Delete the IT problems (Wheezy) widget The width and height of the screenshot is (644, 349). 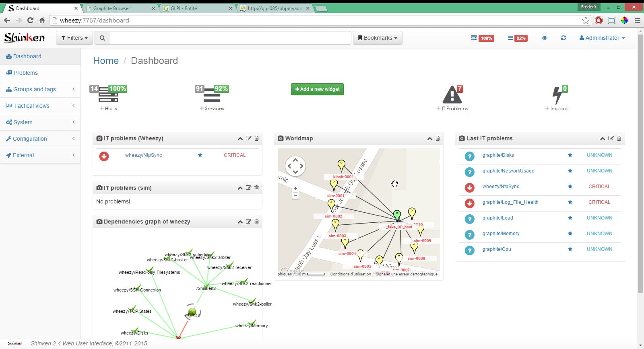coord(256,138)
